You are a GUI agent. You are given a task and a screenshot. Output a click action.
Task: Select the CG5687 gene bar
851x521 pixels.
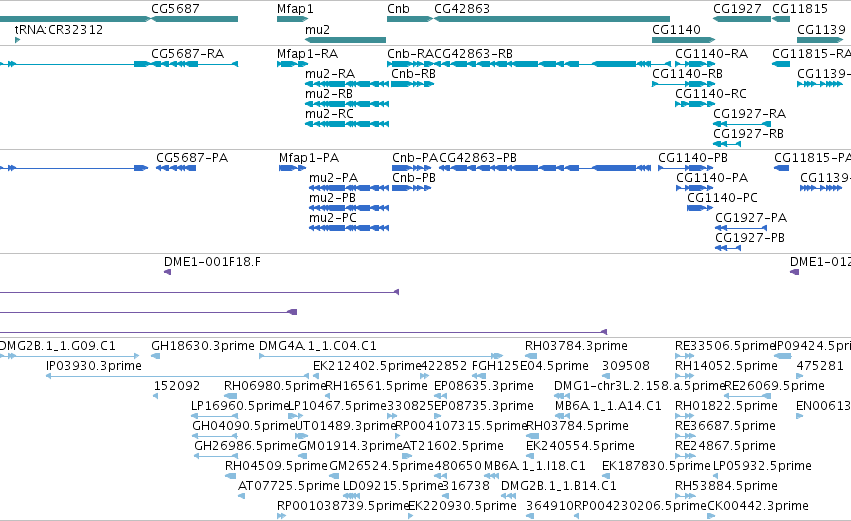[x=195, y=19]
